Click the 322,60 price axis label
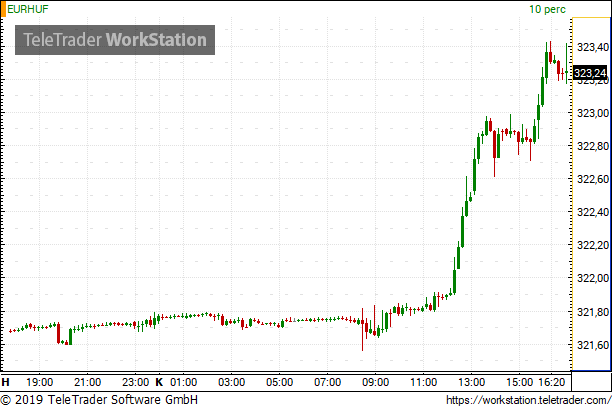612x409 pixels. pos(593,179)
